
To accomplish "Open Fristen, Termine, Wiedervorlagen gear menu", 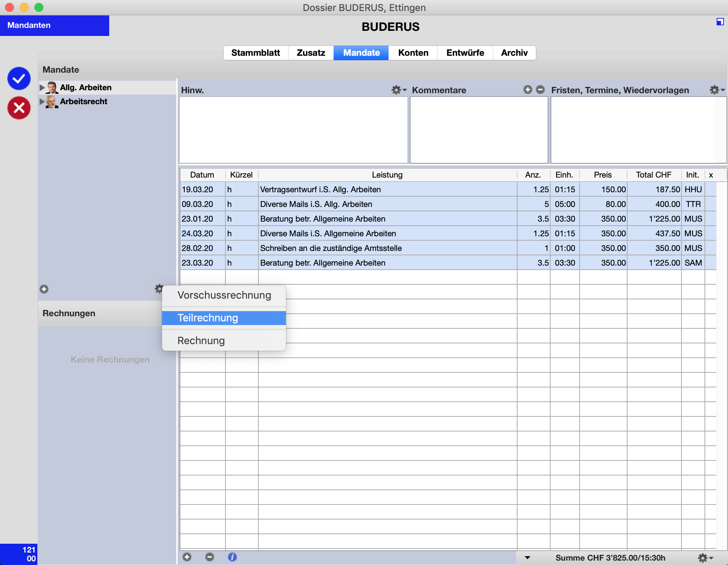I will tap(717, 90).
